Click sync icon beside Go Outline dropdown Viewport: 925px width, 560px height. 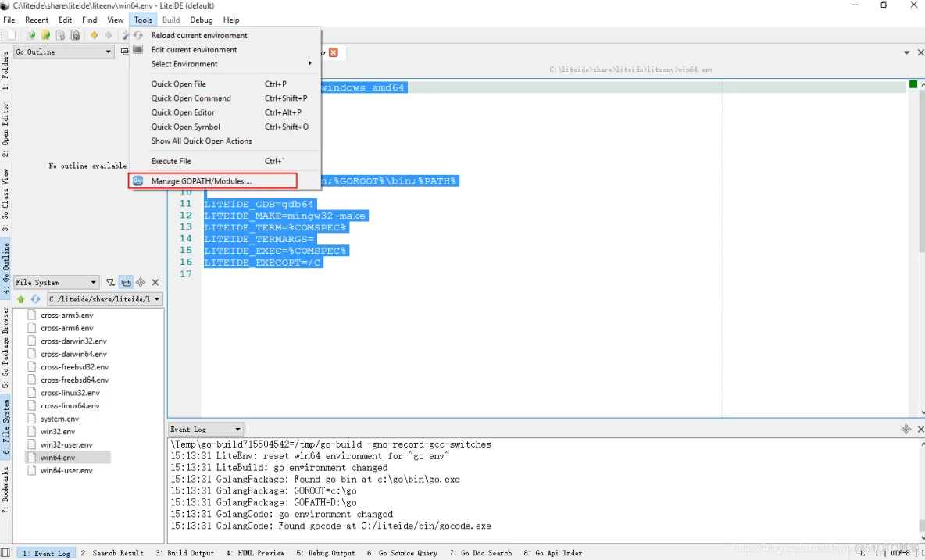(x=124, y=52)
